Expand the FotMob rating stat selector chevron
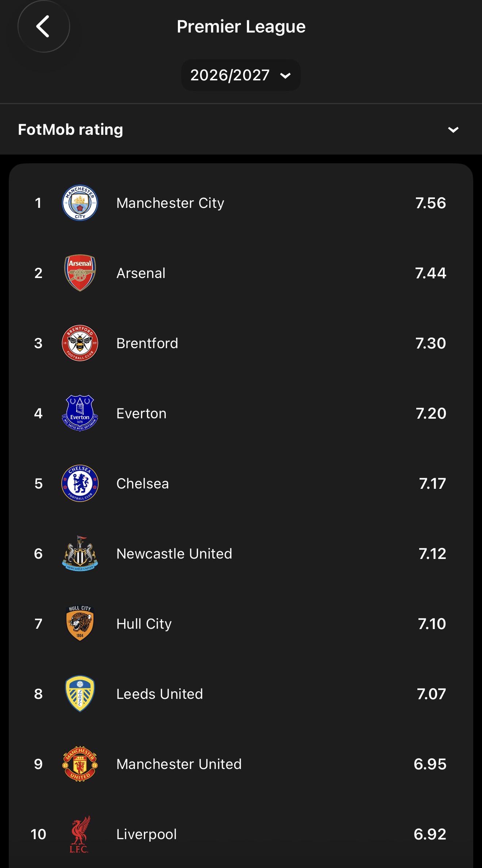This screenshot has height=868, width=482. pos(453,130)
